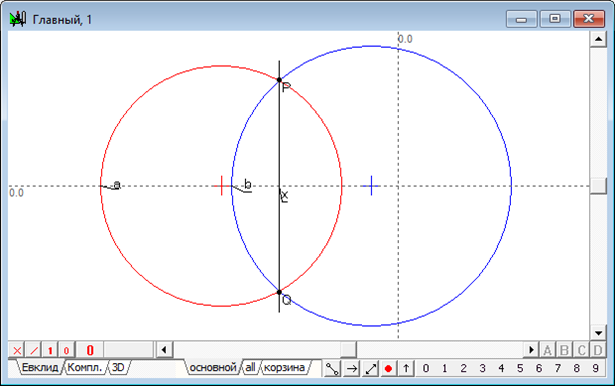
Task: Select digit 6 in number row
Action: tap(539, 368)
